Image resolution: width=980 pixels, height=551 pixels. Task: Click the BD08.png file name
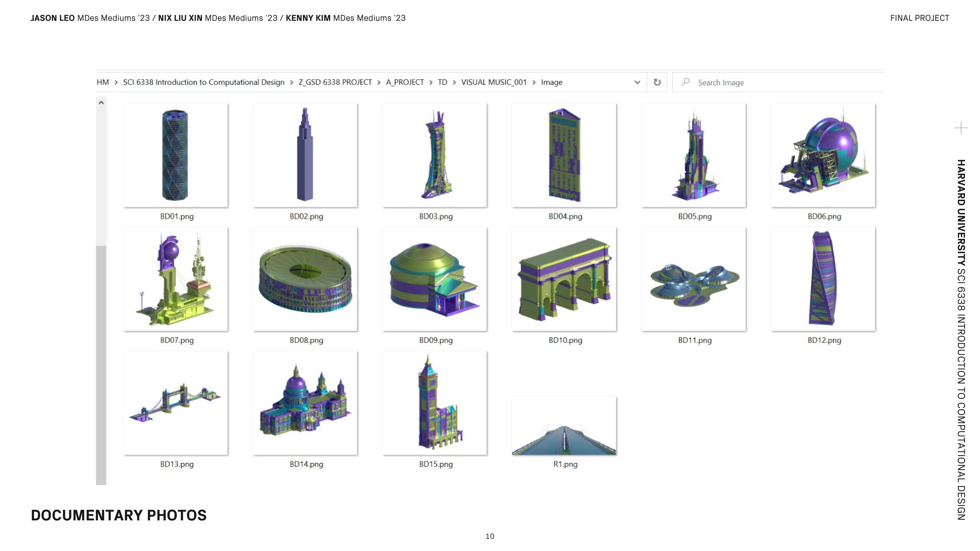pyautogui.click(x=306, y=340)
